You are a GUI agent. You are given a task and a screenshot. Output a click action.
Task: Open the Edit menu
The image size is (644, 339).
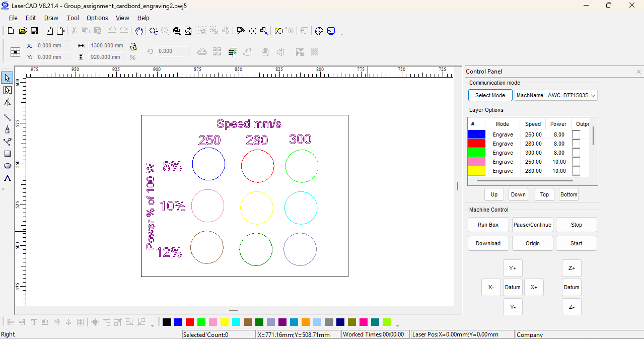click(x=31, y=18)
